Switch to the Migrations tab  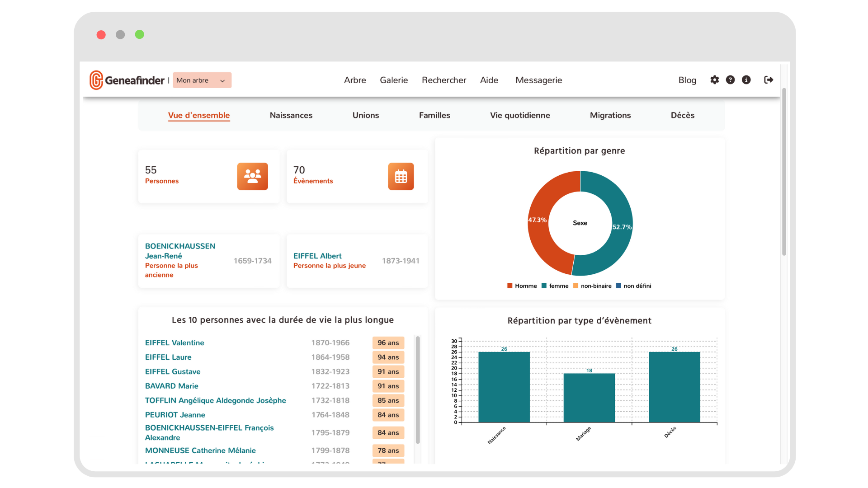pyautogui.click(x=610, y=115)
